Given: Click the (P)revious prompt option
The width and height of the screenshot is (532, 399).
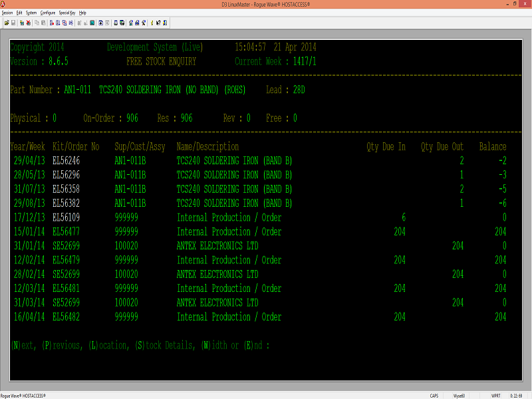Looking at the screenshot, I should [x=62, y=345].
